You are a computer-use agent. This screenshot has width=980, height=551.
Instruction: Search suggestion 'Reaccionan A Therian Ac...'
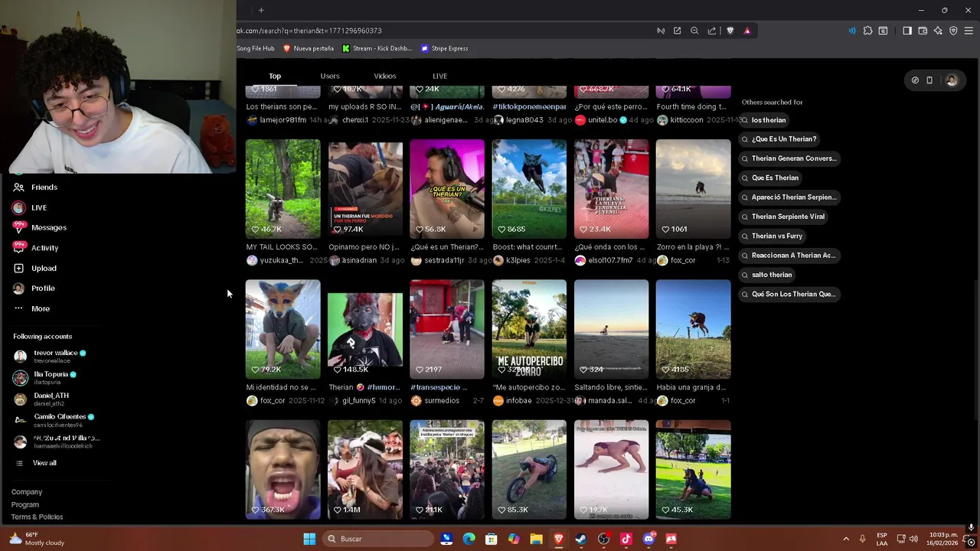(788, 255)
